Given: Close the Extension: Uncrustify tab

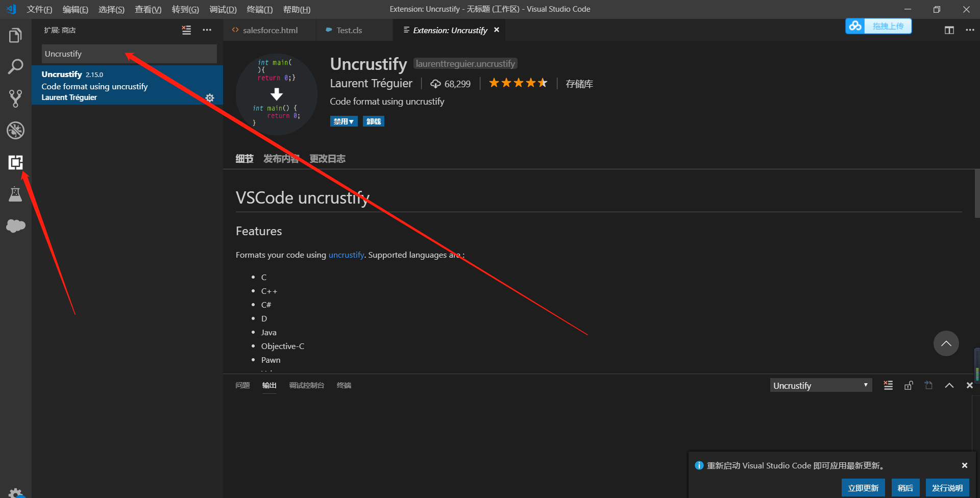Looking at the screenshot, I should point(496,30).
